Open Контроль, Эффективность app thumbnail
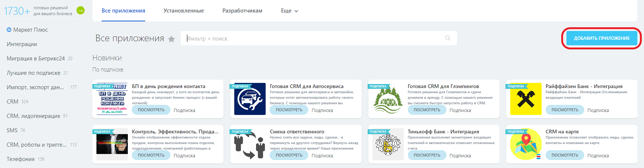The height and width of the screenshot is (168, 644). tap(112, 144)
